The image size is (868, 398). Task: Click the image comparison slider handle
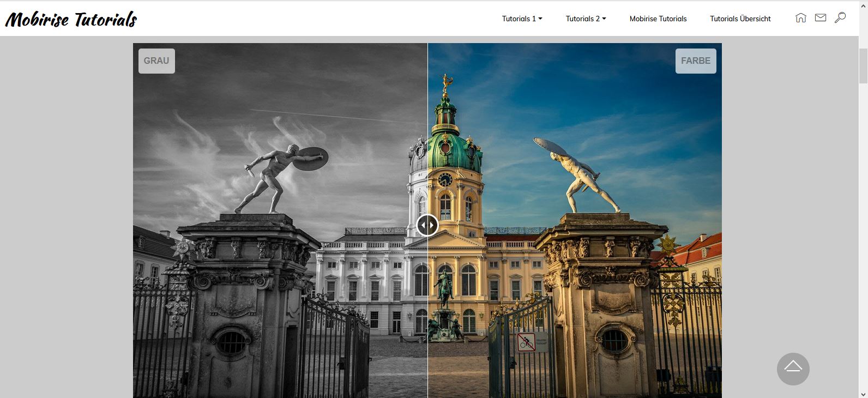(427, 225)
